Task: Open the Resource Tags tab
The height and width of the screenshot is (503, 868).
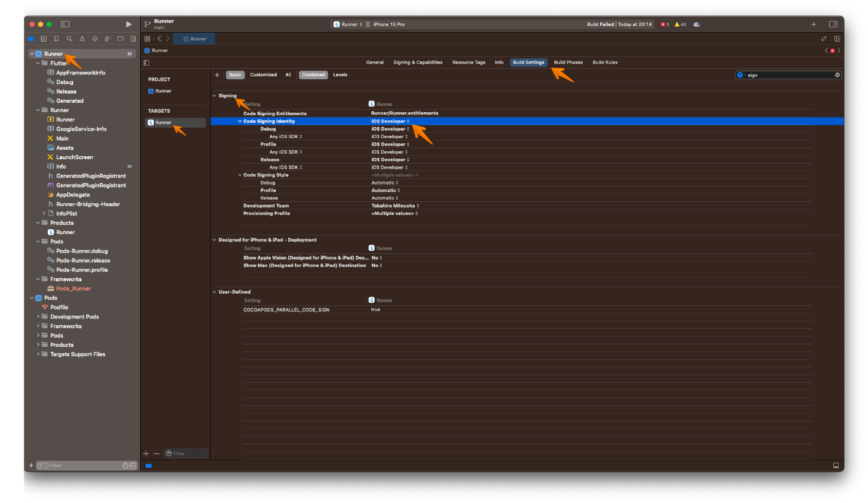Action: pos(469,63)
